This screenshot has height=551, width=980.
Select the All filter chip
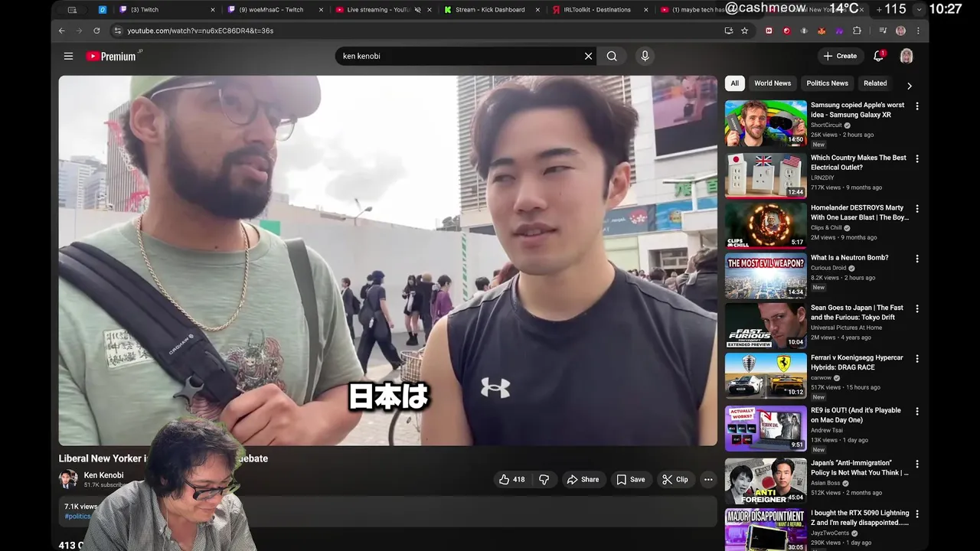(734, 83)
